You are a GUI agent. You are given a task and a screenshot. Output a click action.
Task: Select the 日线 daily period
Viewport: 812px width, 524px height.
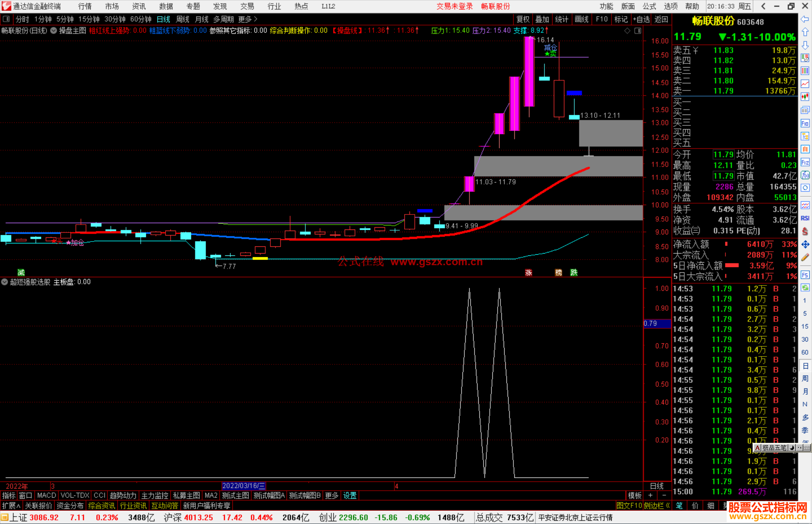164,19
